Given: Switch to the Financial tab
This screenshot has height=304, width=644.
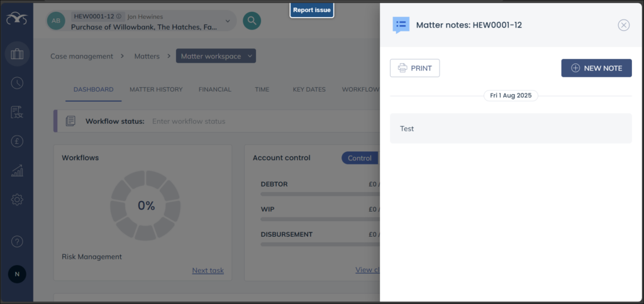Looking at the screenshot, I should (214, 89).
